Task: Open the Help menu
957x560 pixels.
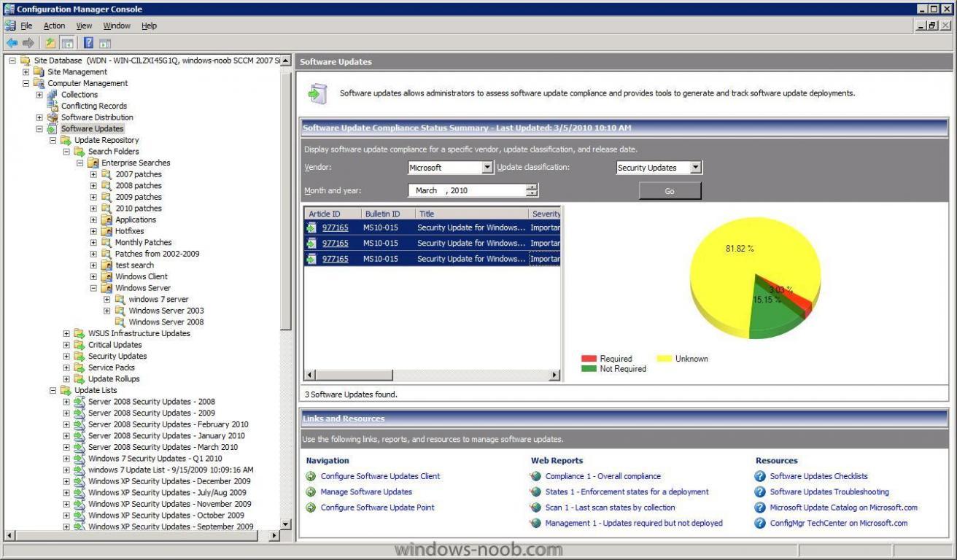Action: point(149,26)
